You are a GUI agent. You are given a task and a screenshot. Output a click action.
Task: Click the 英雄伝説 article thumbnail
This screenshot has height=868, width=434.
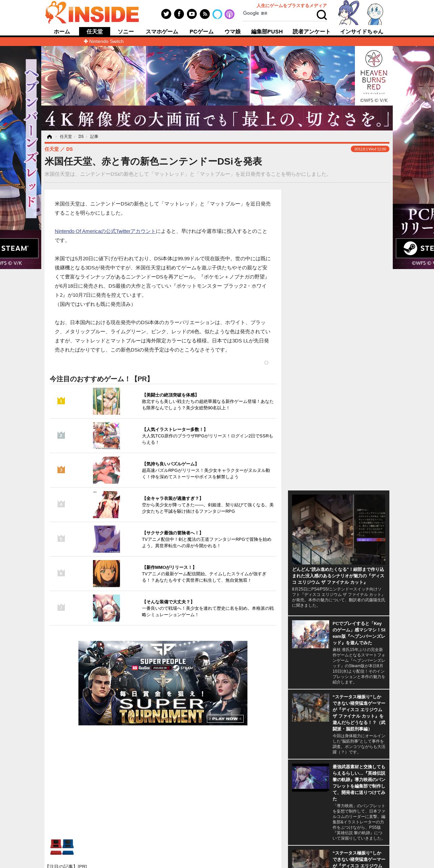tap(311, 777)
